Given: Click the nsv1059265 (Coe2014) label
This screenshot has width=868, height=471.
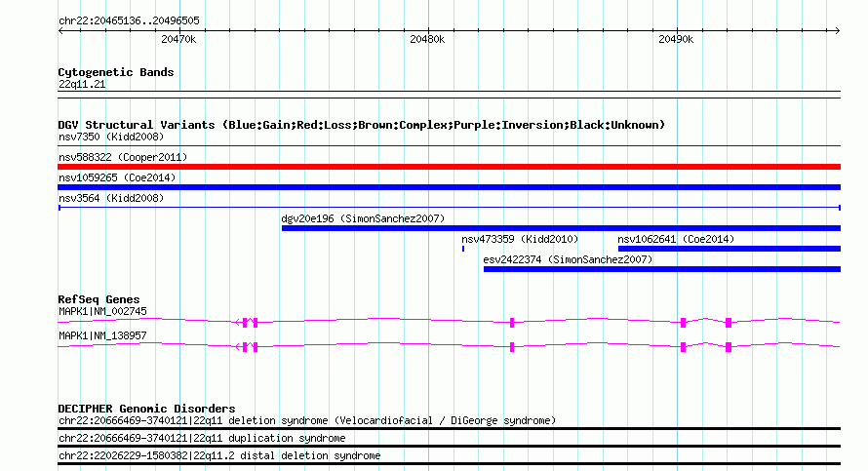Looking at the screenshot, I should point(117,177).
